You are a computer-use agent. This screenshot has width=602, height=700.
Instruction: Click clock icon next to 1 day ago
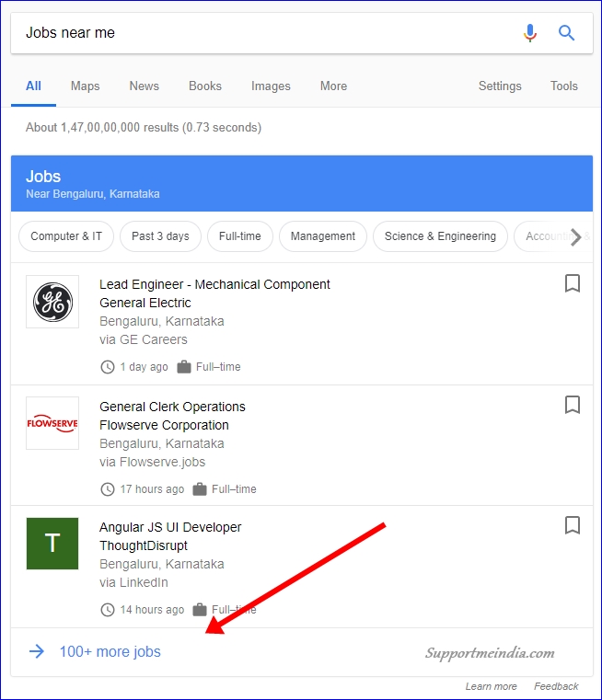(108, 367)
